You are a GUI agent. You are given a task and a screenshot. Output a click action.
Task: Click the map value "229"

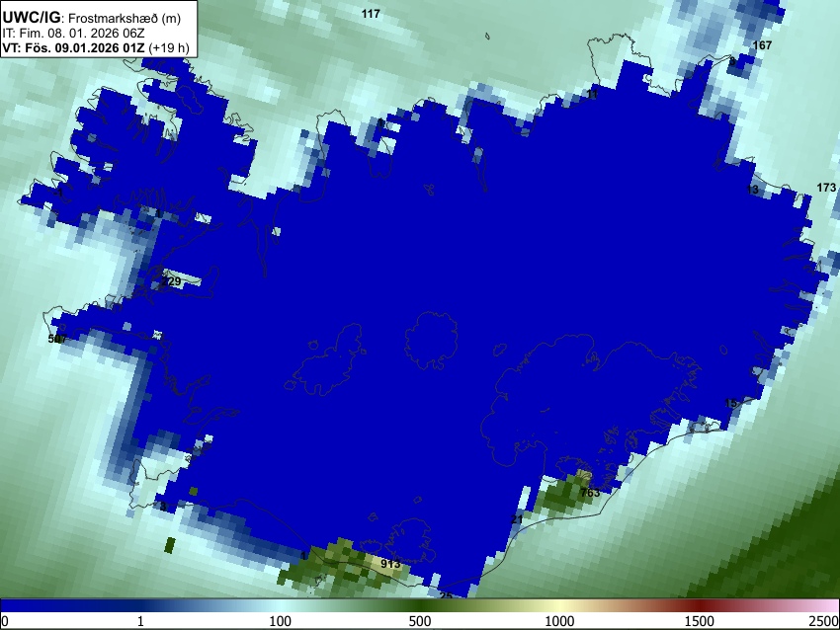[x=171, y=281]
